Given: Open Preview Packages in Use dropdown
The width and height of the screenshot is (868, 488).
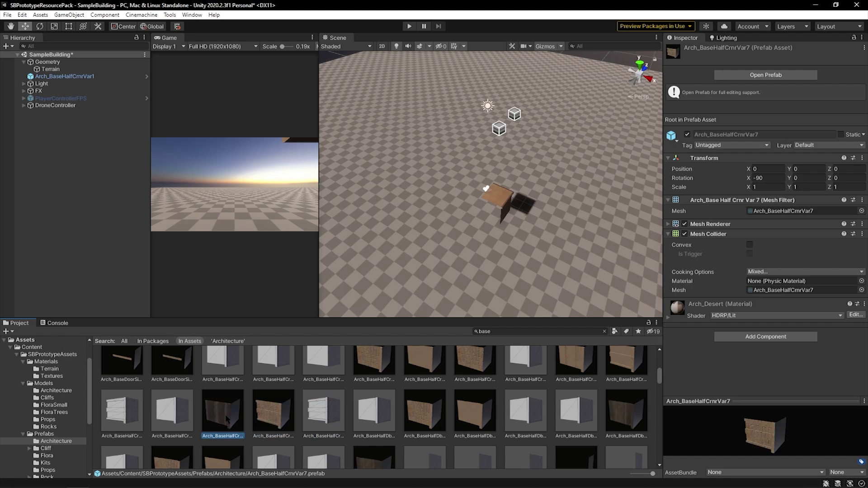Looking at the screenshot, I should tap(656, 26).
